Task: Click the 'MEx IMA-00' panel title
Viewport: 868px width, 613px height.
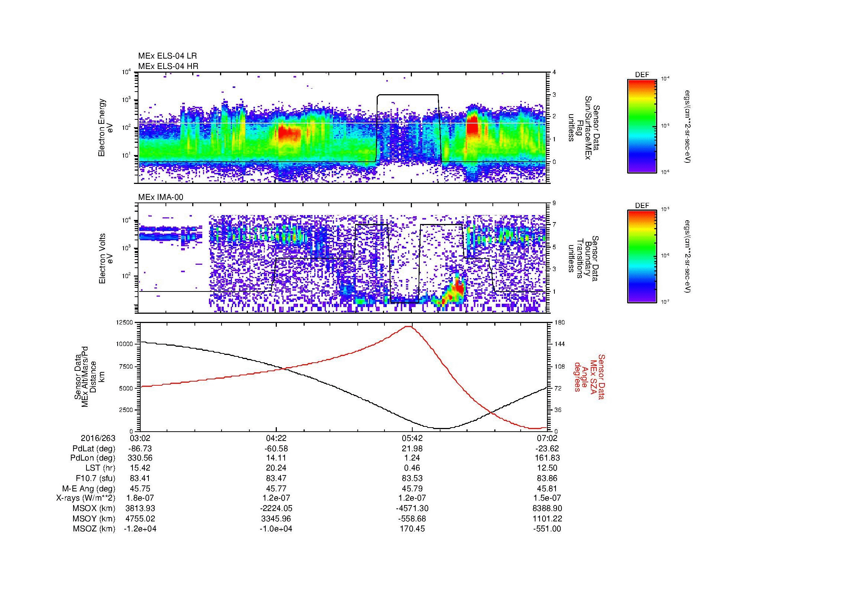Action: pyautogui.click(x=161, y=197)
